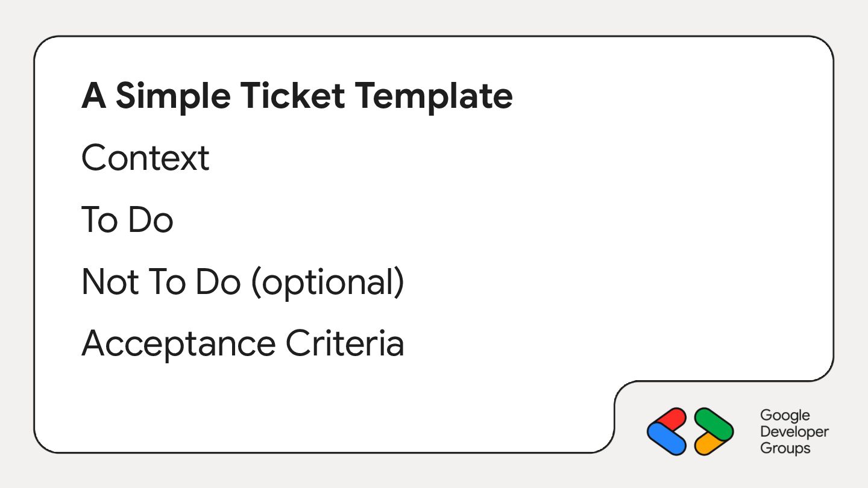The height and width of the screenshot is (488, 868).
Task: Click the word "Not" in fourth line
Action: [108, 282]
